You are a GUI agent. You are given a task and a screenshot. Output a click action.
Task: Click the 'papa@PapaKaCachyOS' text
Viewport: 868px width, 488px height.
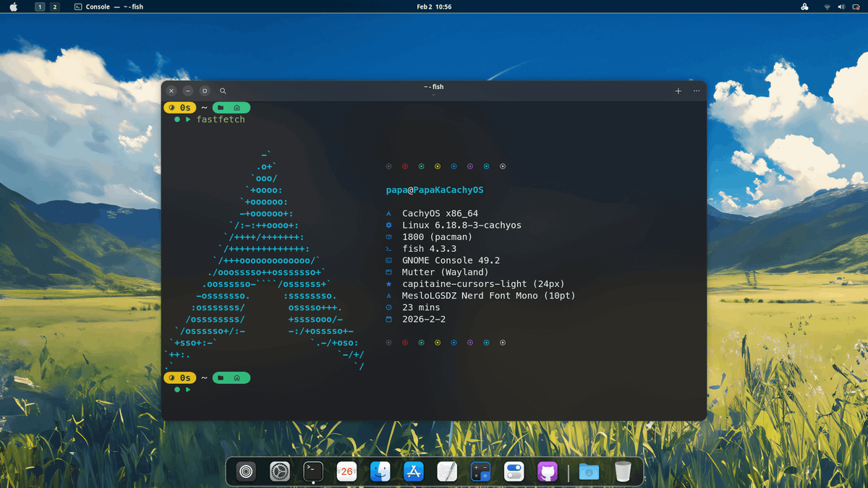pyautogui.click(x=435, y=190)
